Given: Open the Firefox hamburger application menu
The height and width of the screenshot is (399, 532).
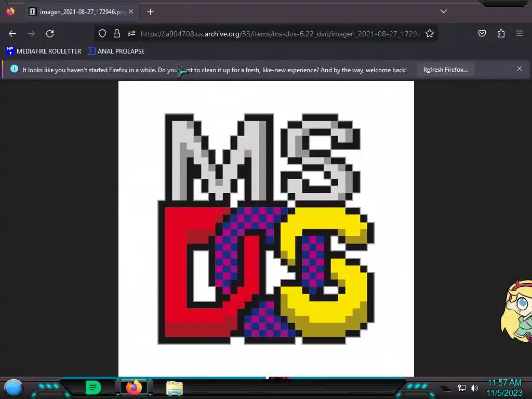Looking at the screenshot, I should coord(520,33).
